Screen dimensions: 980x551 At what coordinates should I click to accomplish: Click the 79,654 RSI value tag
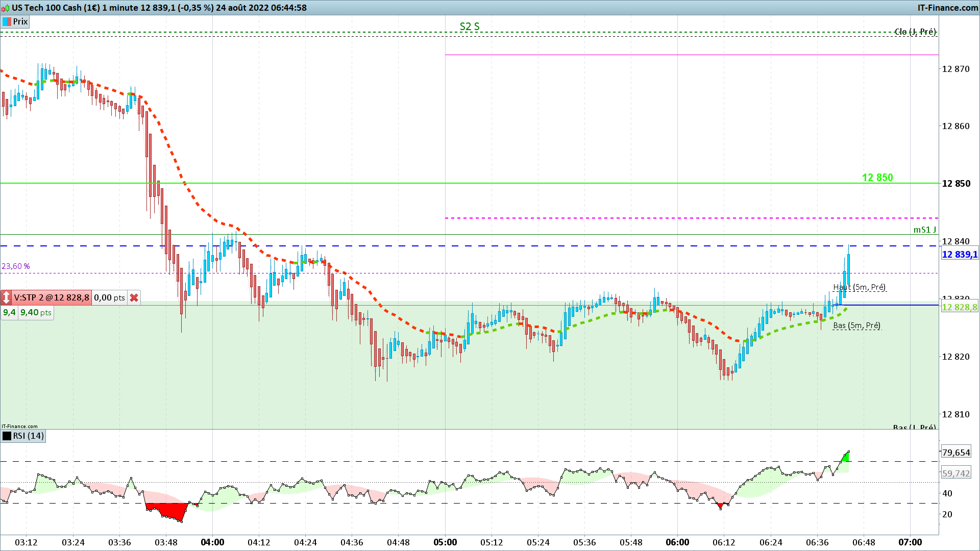[x=956, y=453]
